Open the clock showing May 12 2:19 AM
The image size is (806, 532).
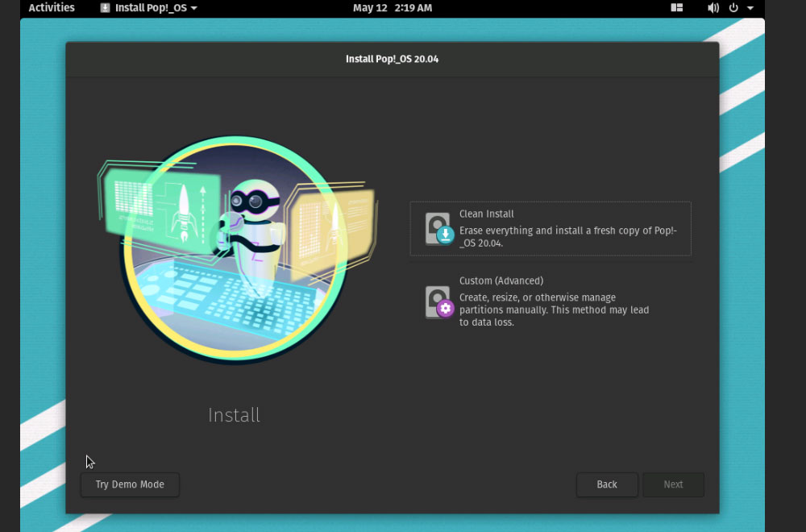[x=393, y=8]
